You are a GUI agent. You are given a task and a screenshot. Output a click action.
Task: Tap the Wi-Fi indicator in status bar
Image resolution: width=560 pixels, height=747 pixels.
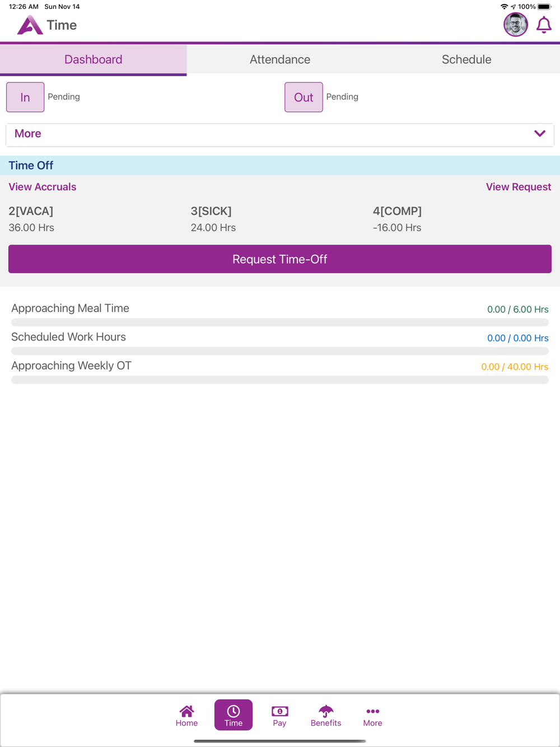[504, 7]
